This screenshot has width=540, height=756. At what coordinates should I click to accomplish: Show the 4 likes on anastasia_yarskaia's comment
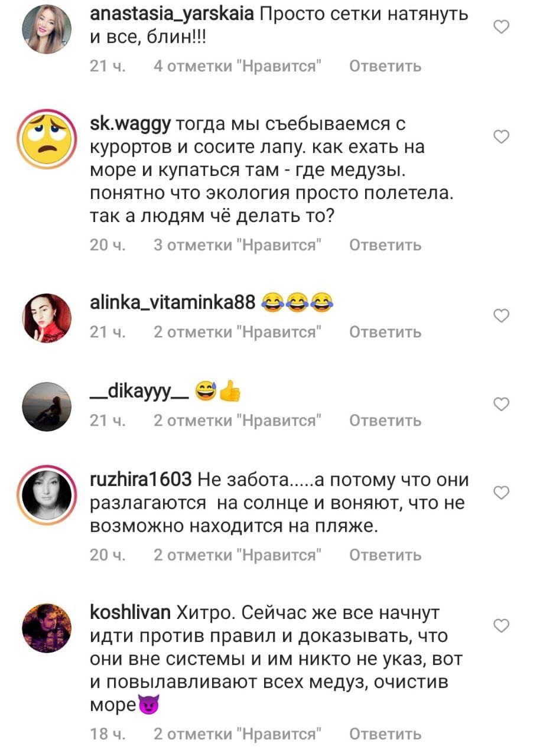click(238, 66)
